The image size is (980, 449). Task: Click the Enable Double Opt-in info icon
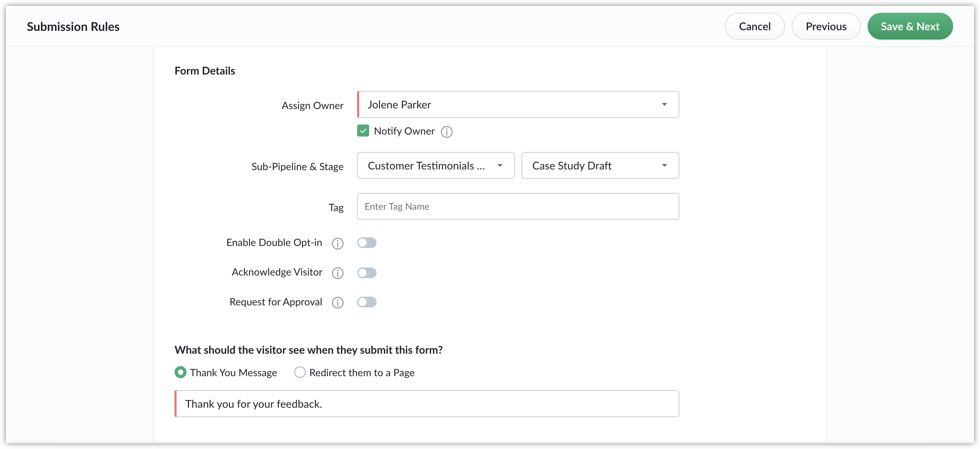click(x=337, y=243)
